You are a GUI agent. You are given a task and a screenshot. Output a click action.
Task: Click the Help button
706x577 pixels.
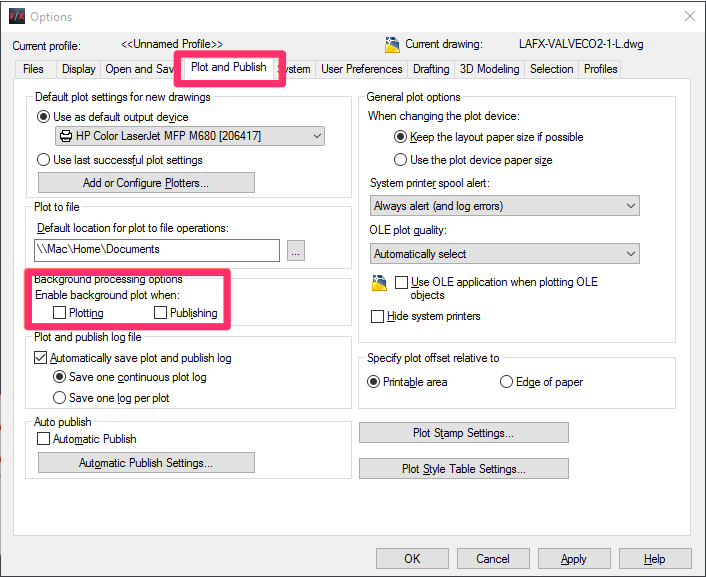click(655, 559)
